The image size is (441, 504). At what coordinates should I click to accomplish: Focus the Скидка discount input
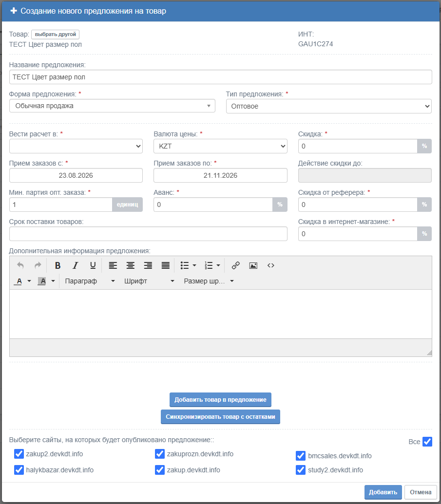(x=358, y=146)
